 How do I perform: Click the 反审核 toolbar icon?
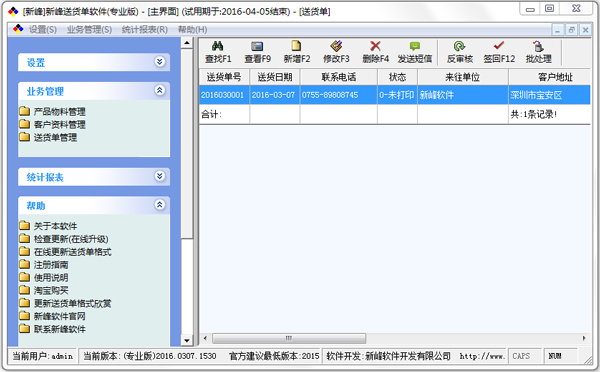(x=459, y=46)
